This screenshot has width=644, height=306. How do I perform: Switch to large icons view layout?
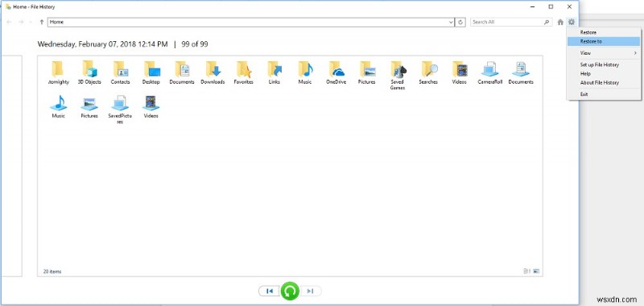tap(536, 271)
